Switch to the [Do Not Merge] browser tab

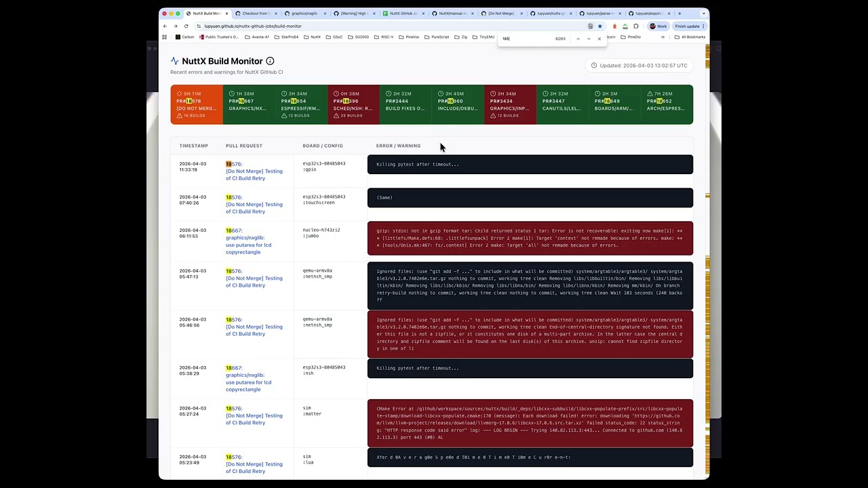tap(500, 14)
